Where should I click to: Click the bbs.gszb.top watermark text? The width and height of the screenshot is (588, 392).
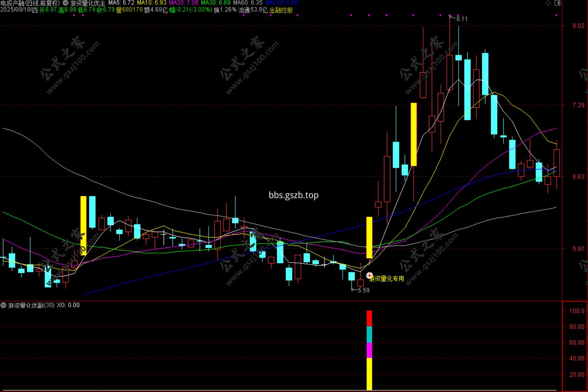pos(294,195)
